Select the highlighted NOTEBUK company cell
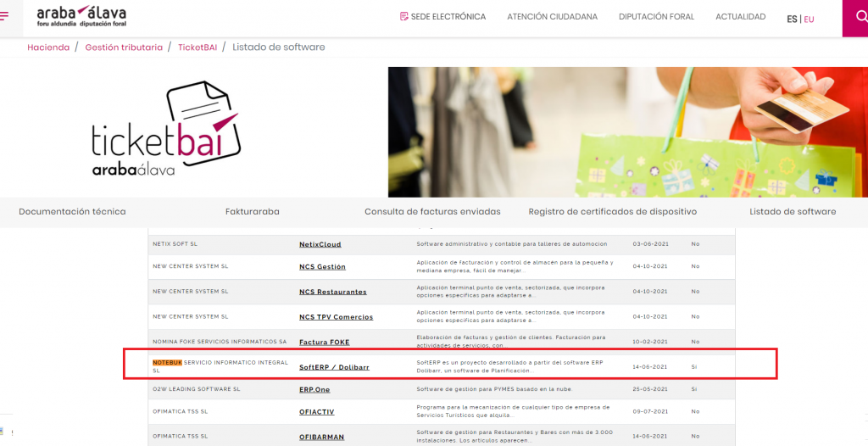Image resolution: width=868 pixels, height=446 pixels. click(220, 366)
